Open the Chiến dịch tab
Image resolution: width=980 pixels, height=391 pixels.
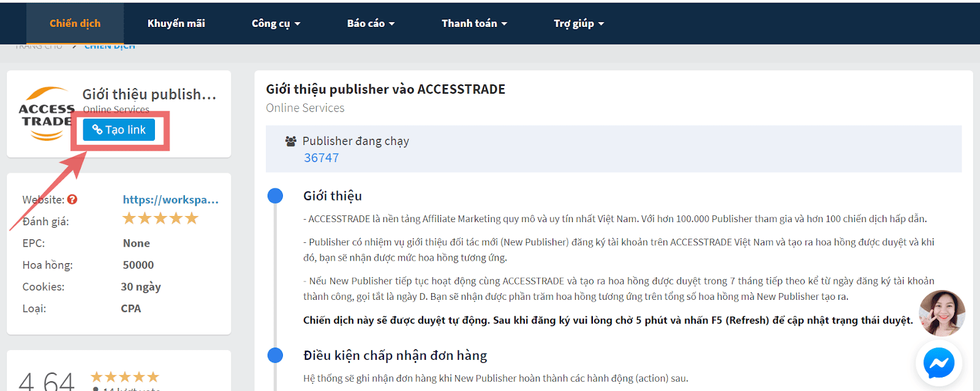75,23
